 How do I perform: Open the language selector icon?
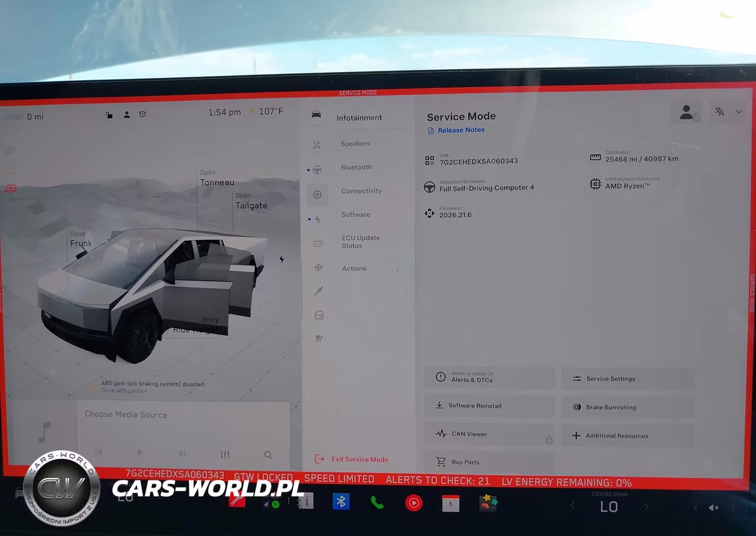[719, 112]
